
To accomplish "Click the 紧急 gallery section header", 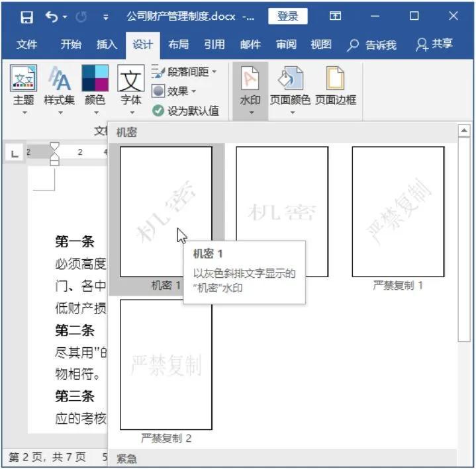I will coord(126,458).
